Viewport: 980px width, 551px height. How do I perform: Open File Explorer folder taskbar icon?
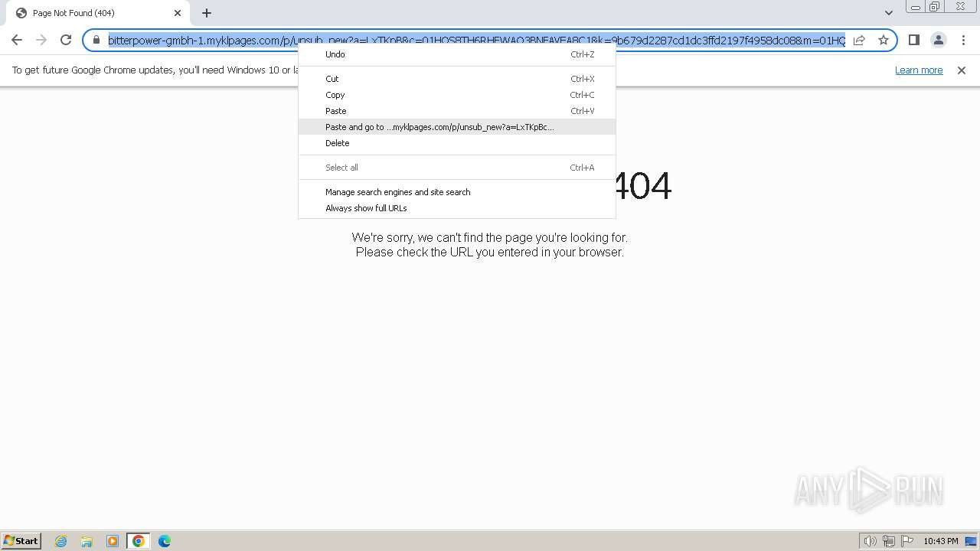[87, 541]
